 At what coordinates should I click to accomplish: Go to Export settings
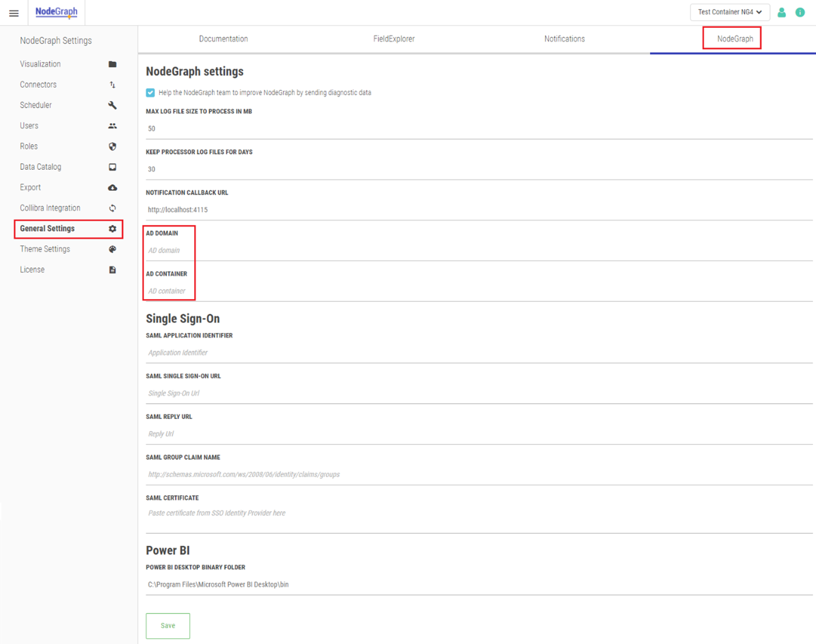tap(30, 187)
